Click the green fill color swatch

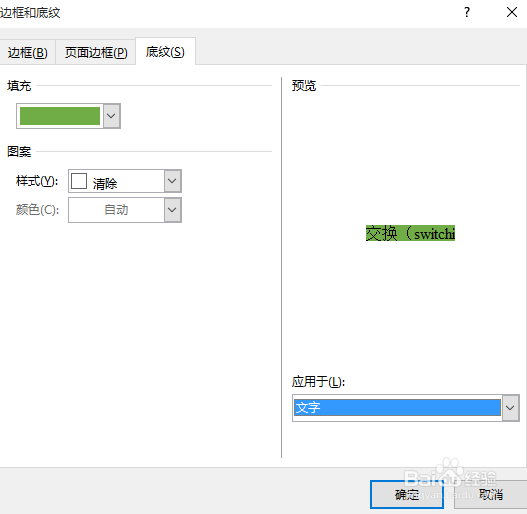[60, 116]
